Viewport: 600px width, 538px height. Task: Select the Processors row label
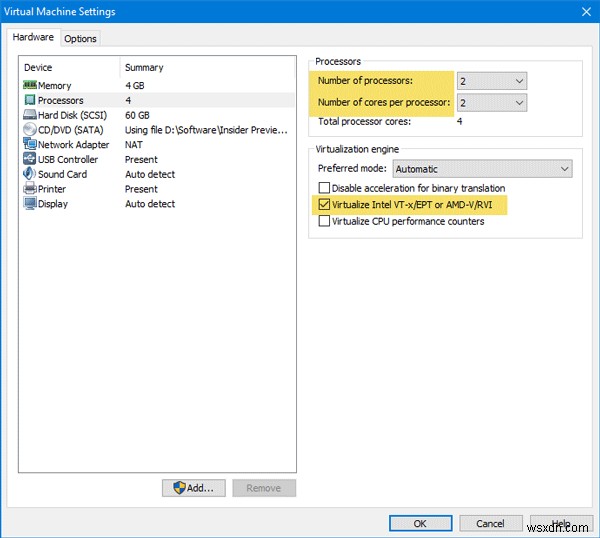tap(60, 100)
